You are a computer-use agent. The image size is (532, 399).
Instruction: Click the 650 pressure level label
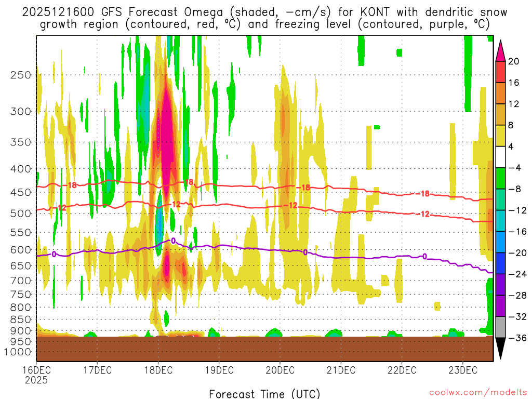(21, 265)
